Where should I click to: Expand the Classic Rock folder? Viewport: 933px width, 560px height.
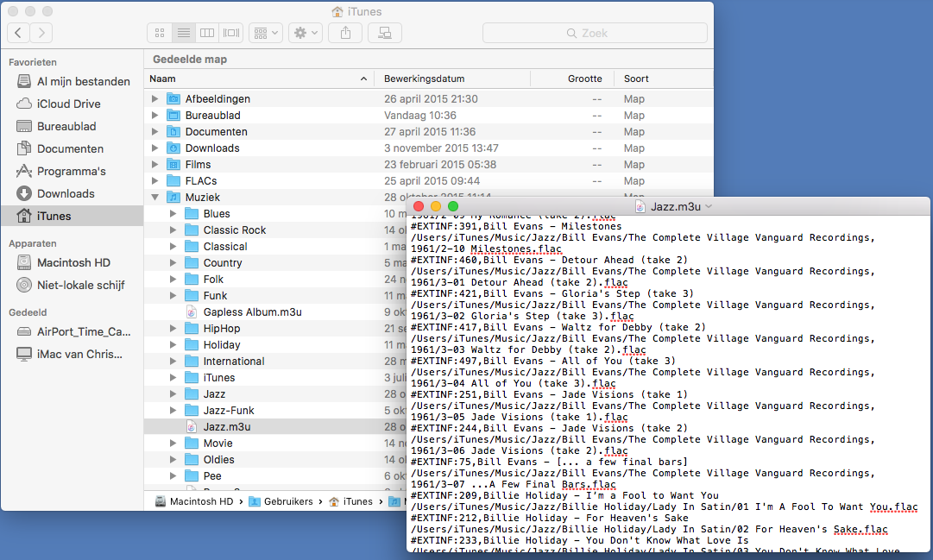click(173, 230)
